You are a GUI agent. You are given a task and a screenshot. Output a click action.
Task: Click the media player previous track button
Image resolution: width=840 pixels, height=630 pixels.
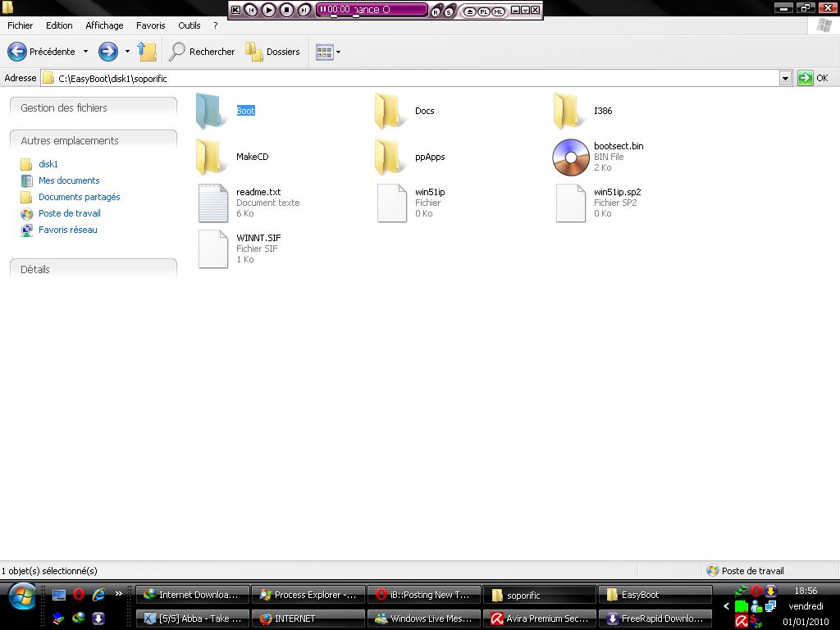251,10
